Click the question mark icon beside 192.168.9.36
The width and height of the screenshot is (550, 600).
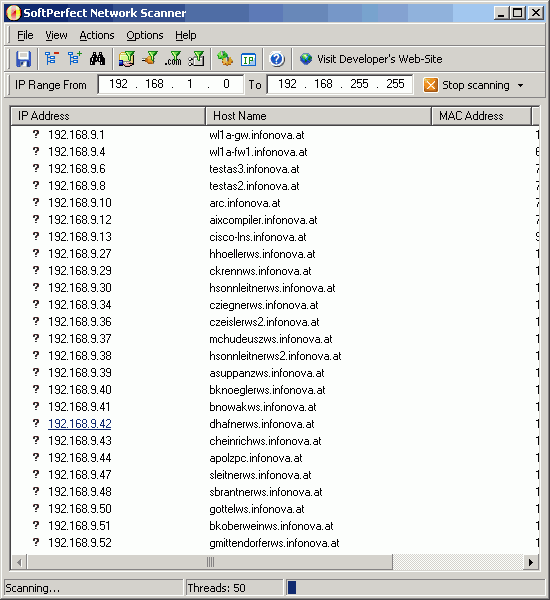point(36,321)
